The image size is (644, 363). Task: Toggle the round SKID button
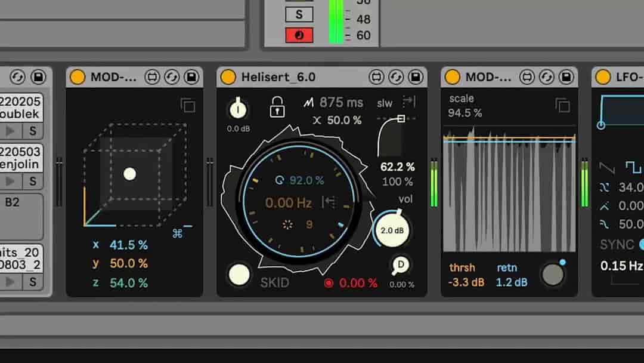240,275
